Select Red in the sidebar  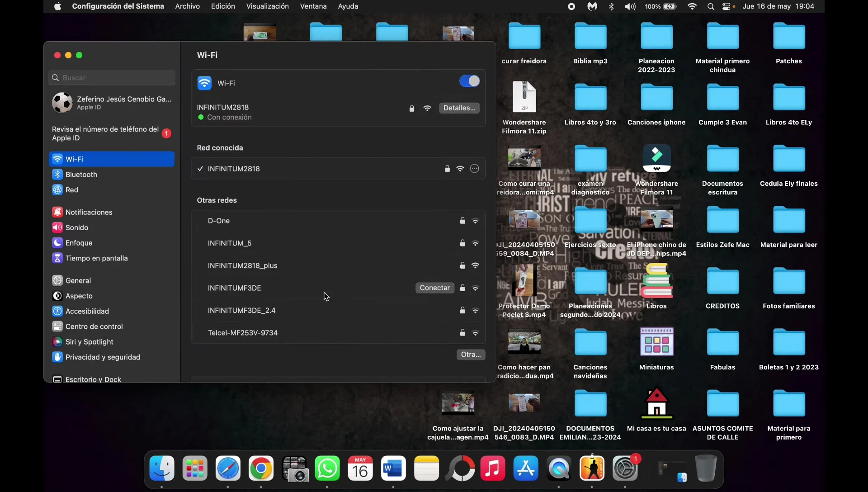pos(112,190)
